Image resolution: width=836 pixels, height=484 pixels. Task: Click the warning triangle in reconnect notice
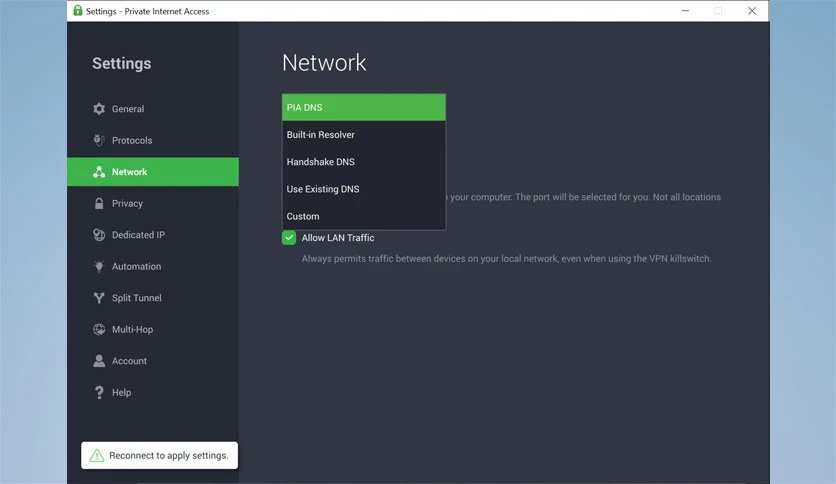97,455
